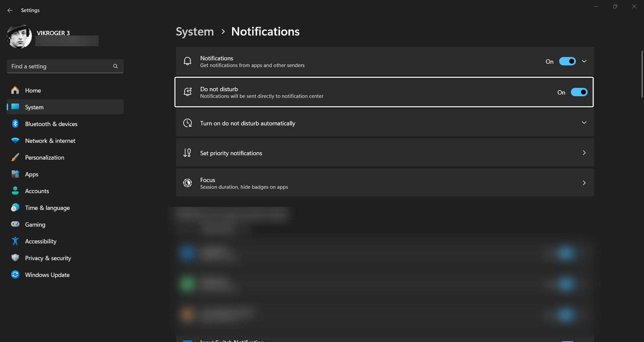Image resolution: width=644 pixels, height=342 pixels.
Task: Click the Bluetooth & devices icon
Action: (15, 124)
